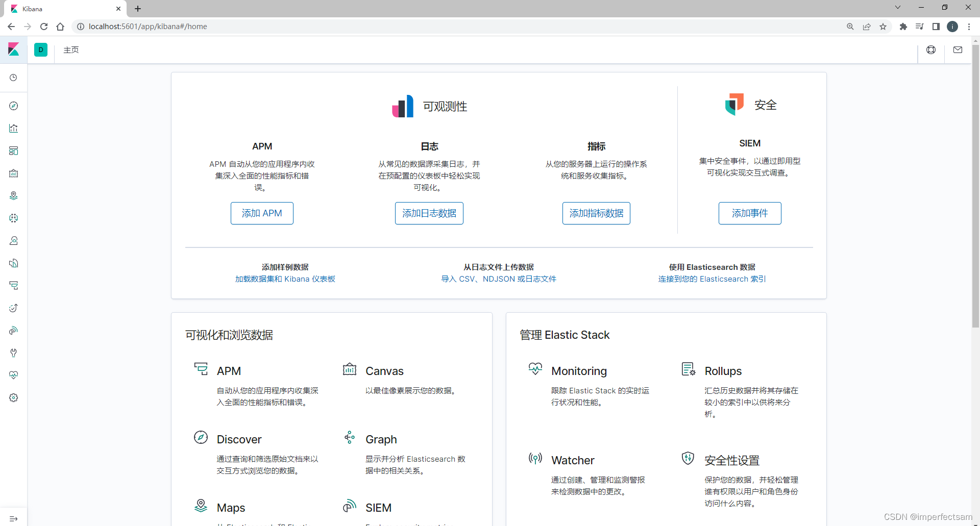Open the Canvas app link
This screenshot has height=526, width=980.
384,371
